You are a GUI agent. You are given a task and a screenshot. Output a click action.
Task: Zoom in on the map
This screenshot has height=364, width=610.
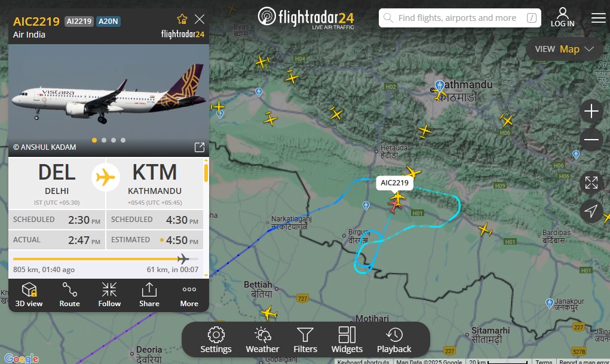coord(591,111)
